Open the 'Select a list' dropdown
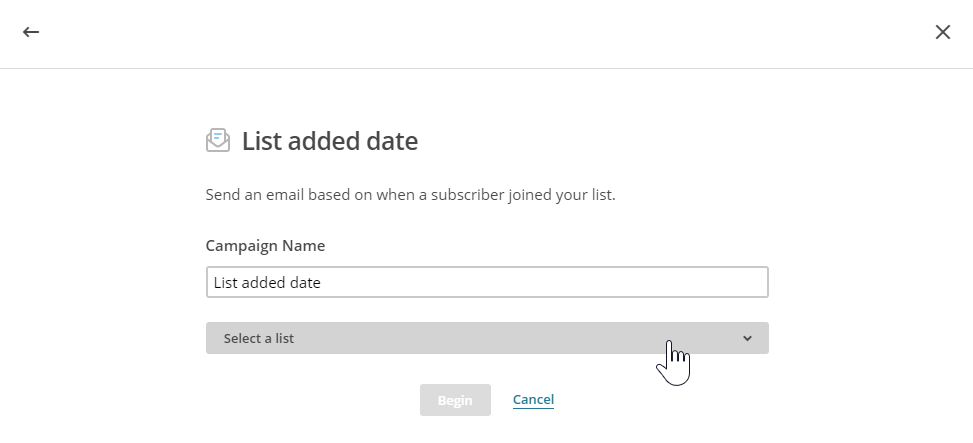Screen dimensions: 973x443 487,338
